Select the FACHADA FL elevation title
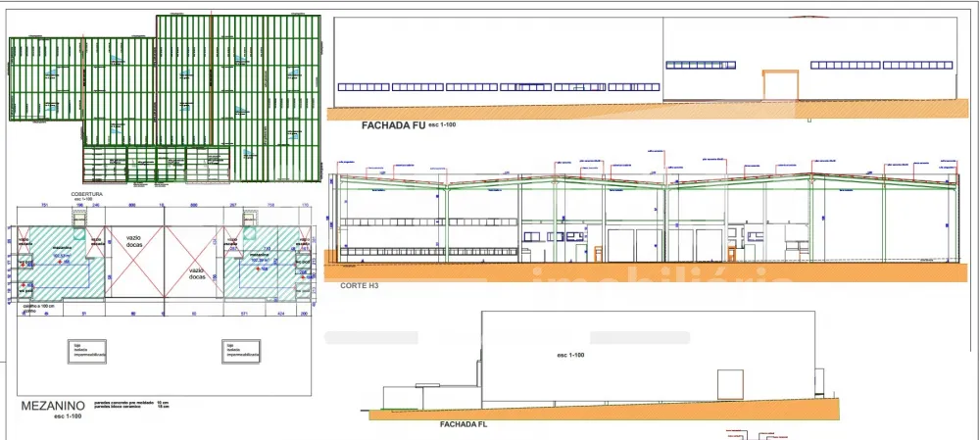Screen dimensions: 980x440 click(464, 425)
